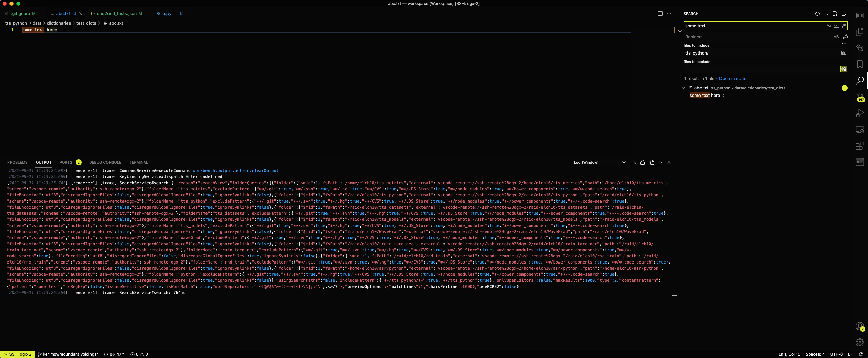Open errors and warnings status item
Viewport: 868px width, 358px height.
(x=139, y=354)
